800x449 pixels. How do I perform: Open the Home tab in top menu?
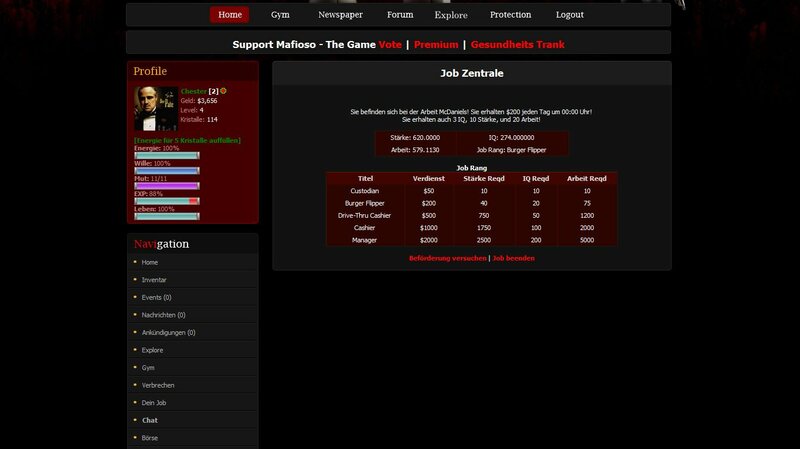click(x=230, y=15)
